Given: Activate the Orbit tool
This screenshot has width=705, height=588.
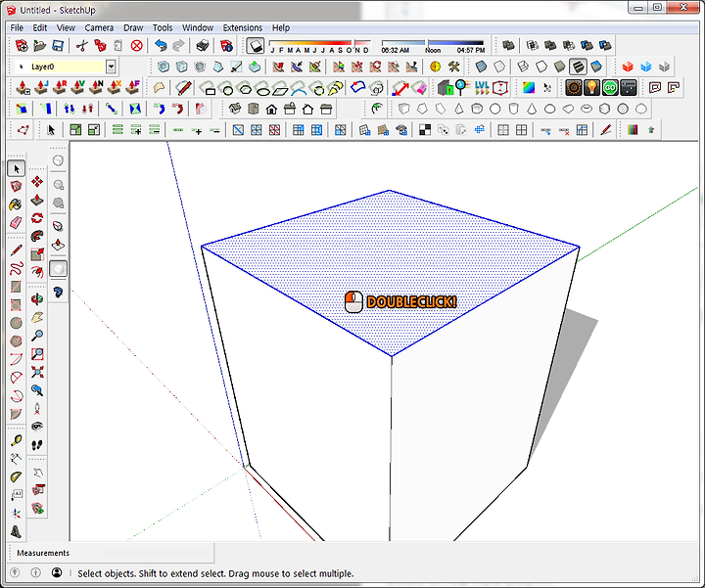Looking at the screenshot, I should (37, 299).
